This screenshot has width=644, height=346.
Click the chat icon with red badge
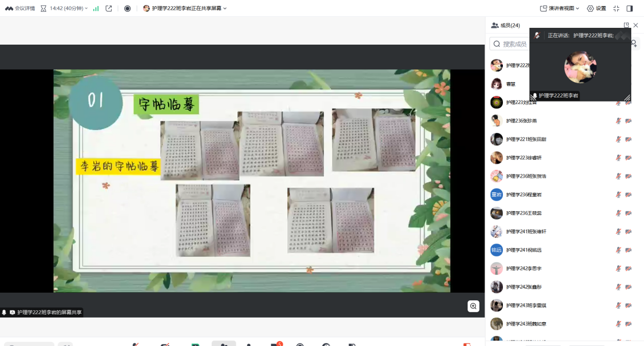coord(275,344)
